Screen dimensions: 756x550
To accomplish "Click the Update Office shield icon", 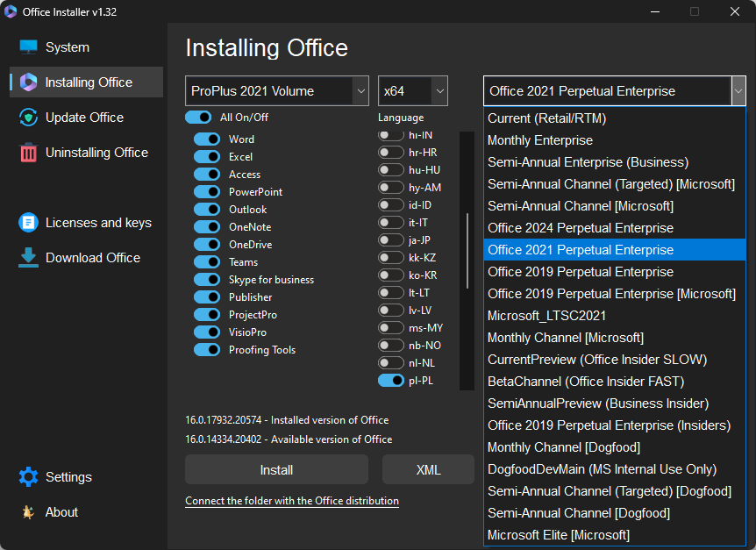I will coord(28,118).
